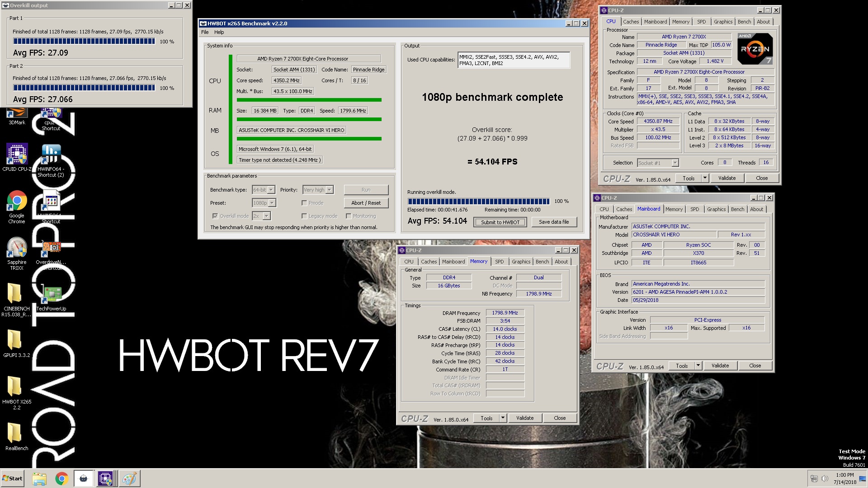868x488 pixels.
Task: Click the Core speed 4350.2 MHz field
Action: point(287,80)
